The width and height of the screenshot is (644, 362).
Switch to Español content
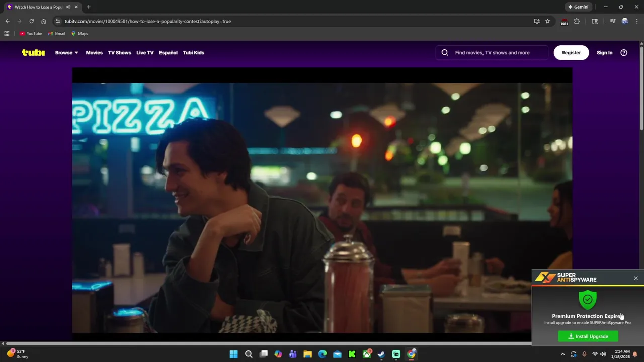tap(168, 52)
